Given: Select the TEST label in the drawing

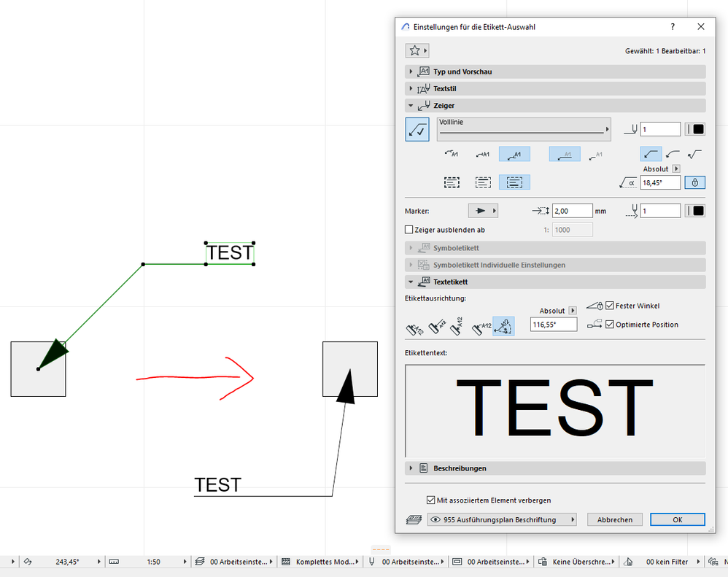Looking at the screenshot, I should click(x=230, y=253).
